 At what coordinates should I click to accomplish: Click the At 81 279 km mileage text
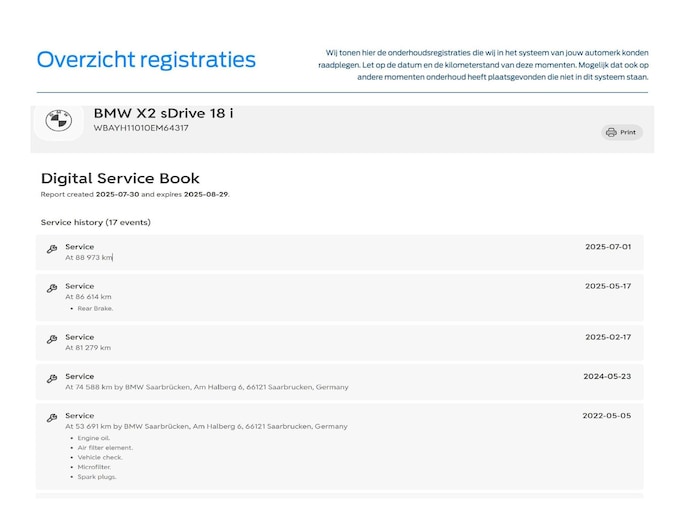point(88,348)
